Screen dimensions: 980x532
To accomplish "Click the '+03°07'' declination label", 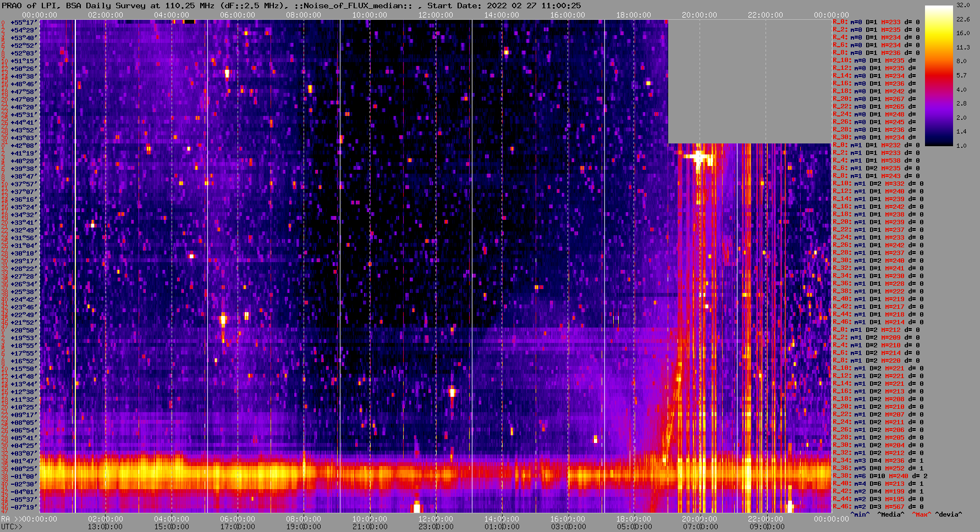I will (23, 453).
